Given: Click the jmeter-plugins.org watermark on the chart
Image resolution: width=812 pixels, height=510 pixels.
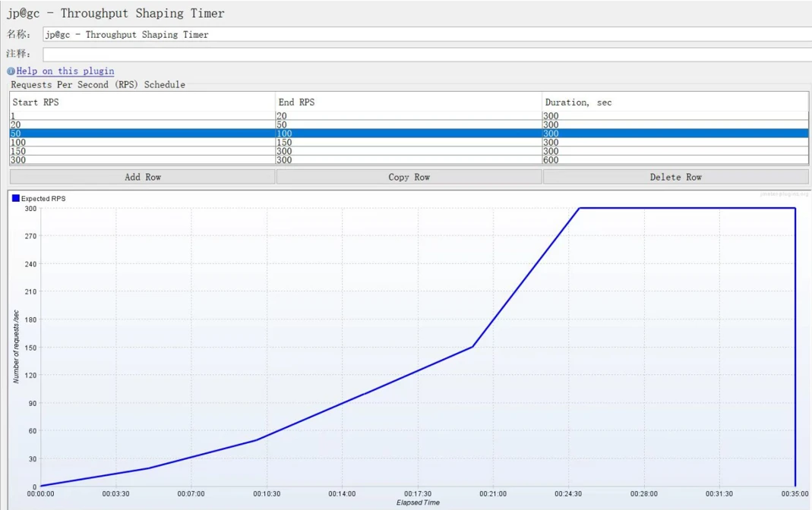Looking at the screenshot, I should [784, 194].
